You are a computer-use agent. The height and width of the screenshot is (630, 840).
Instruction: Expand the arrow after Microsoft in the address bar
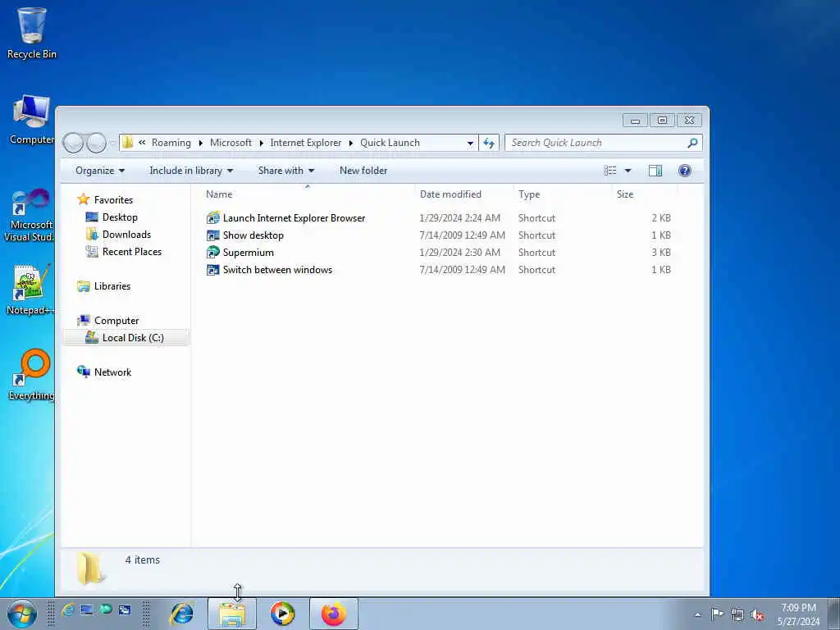click(x=261, y=143)
